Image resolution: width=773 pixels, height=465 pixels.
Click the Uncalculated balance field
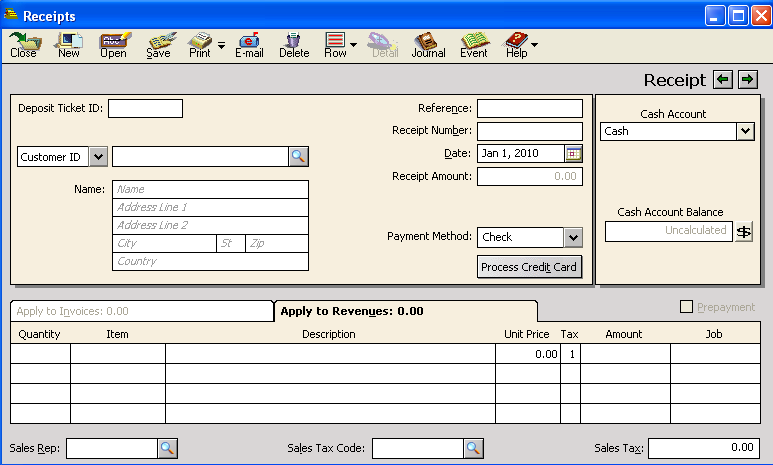[669, 231]
